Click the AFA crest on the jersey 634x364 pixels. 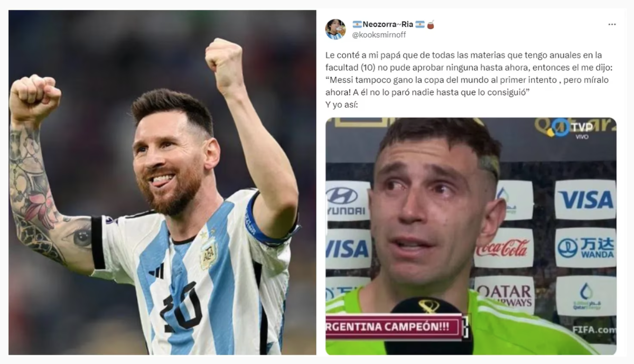click(208, 254)
